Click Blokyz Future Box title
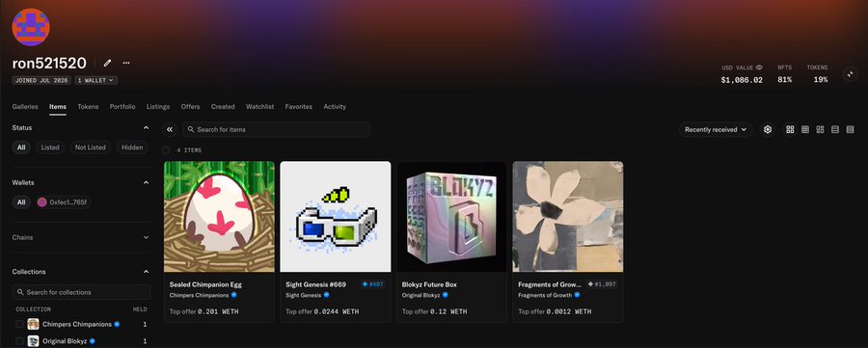Screen dimensions: 868x348 429,284
